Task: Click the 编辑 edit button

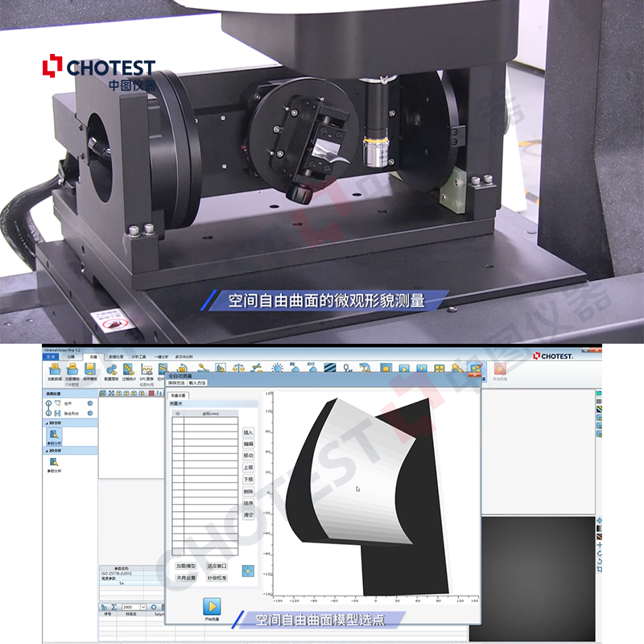Action: 249,444
